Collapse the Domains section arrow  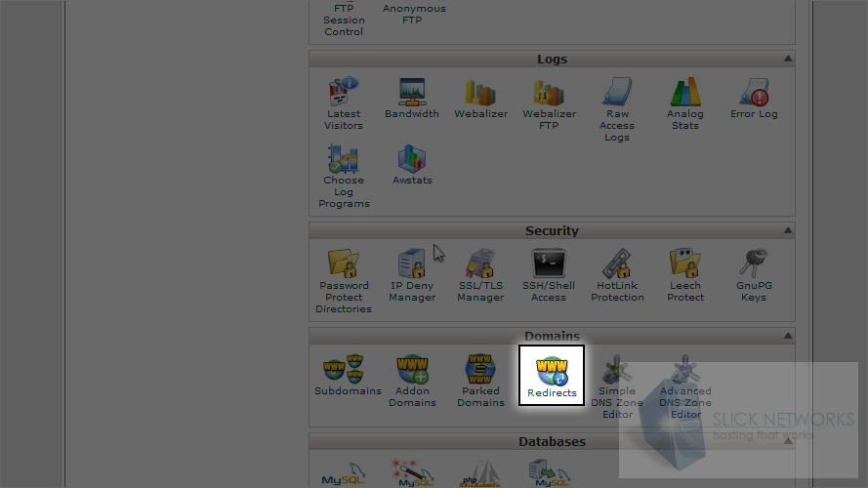click(x=787, y=337)
